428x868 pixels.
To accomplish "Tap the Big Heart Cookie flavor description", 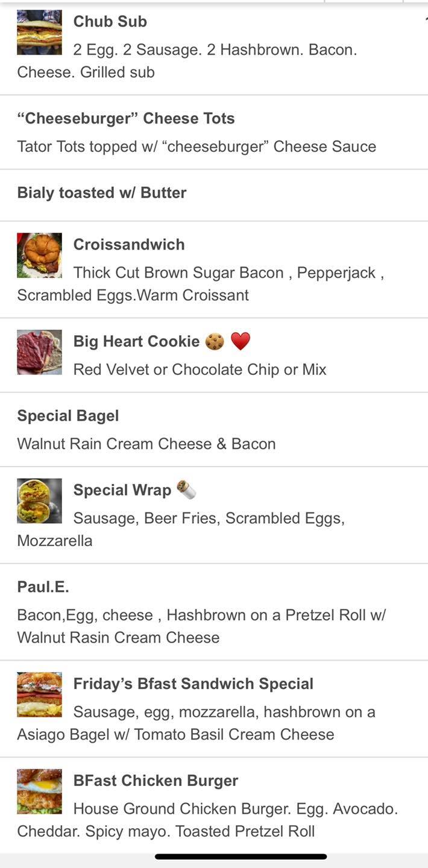I will tap(200, 370).
